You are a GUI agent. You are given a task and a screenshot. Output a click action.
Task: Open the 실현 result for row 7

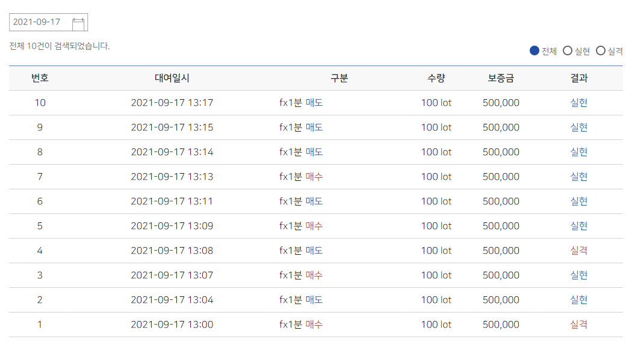pyautogui.click(x=578, y=177)
